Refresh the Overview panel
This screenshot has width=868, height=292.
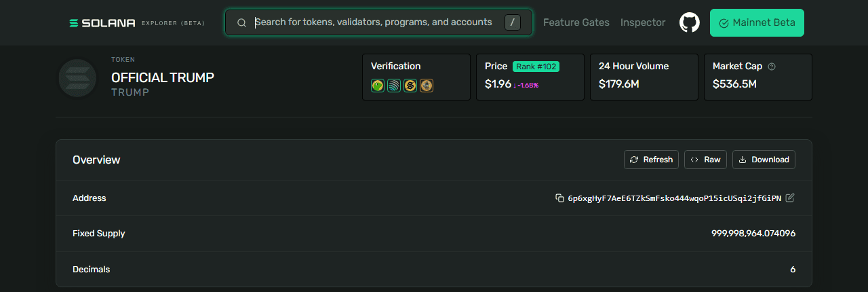pos(651,160)
